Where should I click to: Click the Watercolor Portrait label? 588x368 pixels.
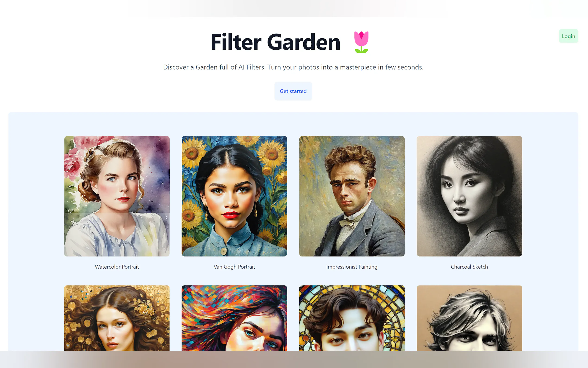117,267
